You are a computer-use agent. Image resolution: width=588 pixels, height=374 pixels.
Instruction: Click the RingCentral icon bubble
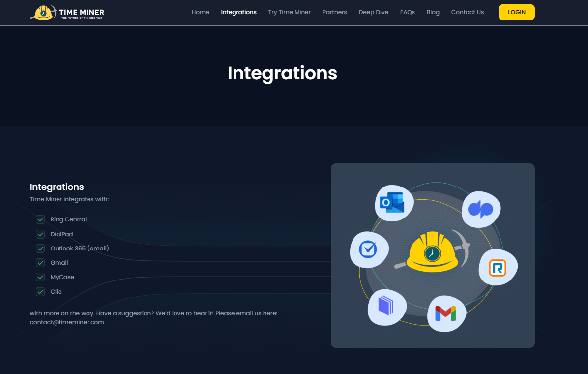(x=498, y=267)
